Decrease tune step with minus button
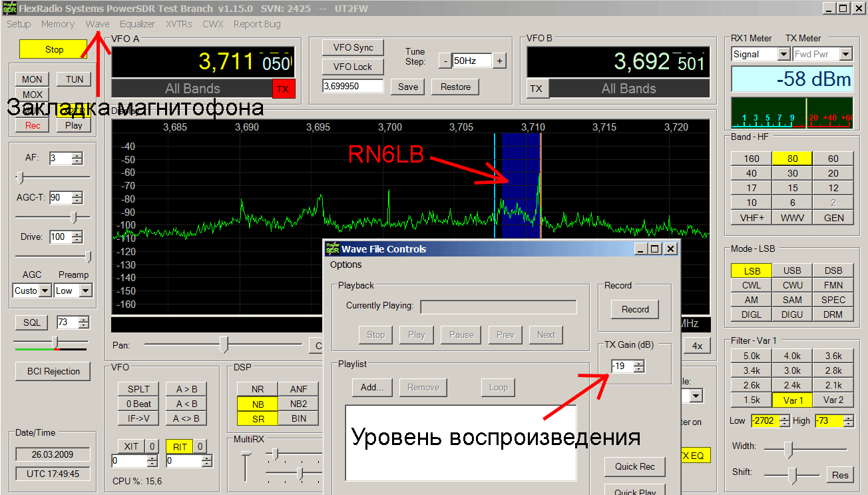Image resolution: width=868 pixels, height=495 pixels. click(x=445, y=61)
